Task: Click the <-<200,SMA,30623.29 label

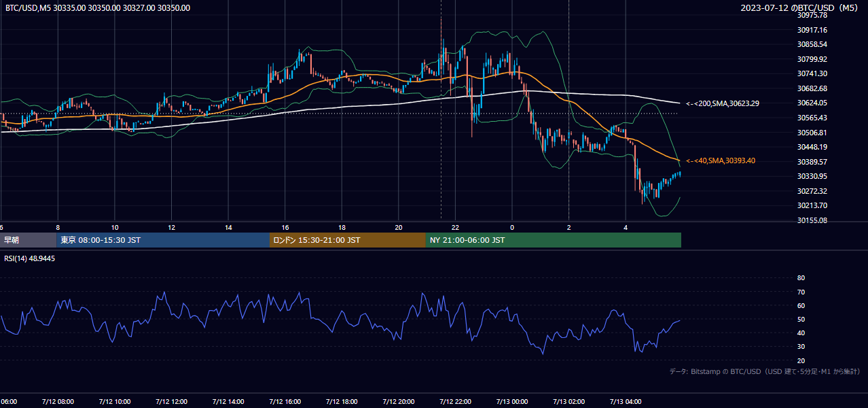Action: (722, 103)
